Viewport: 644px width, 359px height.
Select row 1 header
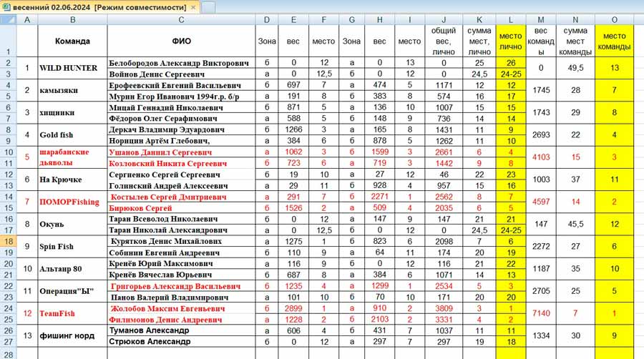(8, 41)
